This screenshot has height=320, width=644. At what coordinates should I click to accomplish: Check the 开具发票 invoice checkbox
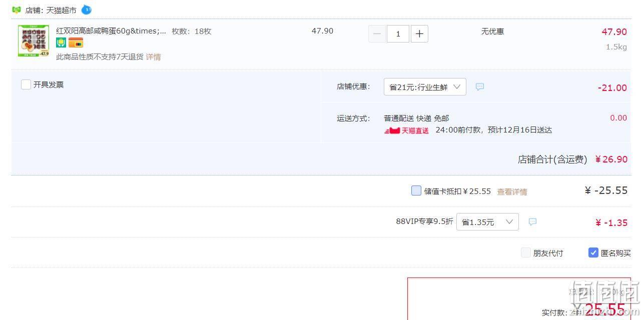coord(26,84)
